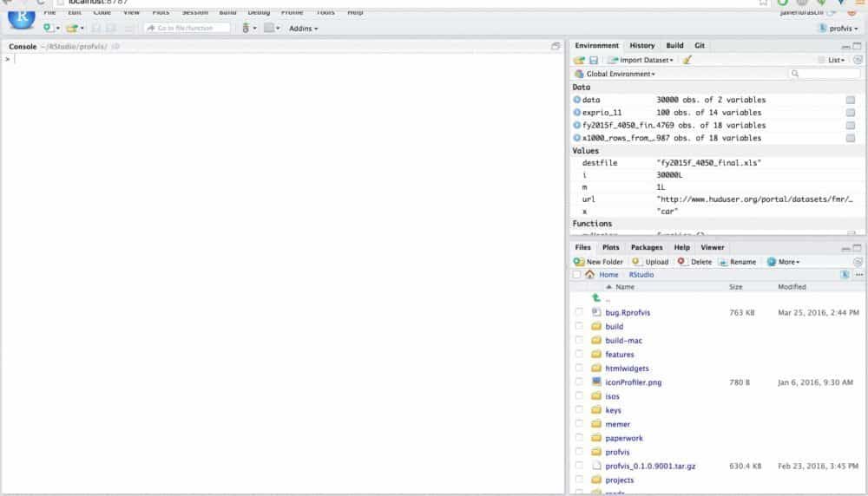Switch to the Plots tab
Screen dimensions: 868x496
pyautogui.click(x=610, y=247)
